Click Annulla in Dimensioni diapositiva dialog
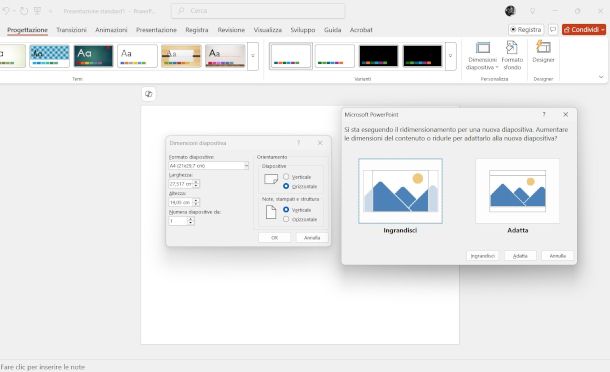 312,237
